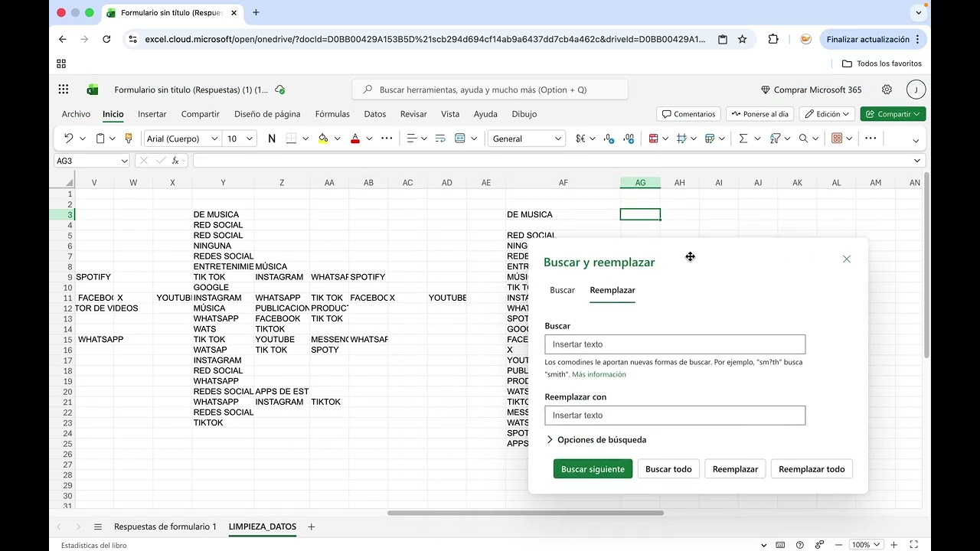Expand Opciones de búsqueda section
The height and width of the screenshot is (551, 980).
pyautogui.click(x=596, y=440)
